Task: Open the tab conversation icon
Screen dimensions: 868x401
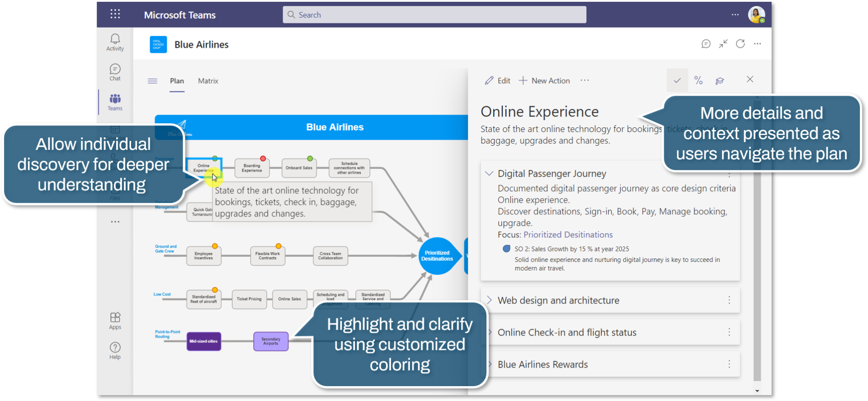Action: point(706,44)
